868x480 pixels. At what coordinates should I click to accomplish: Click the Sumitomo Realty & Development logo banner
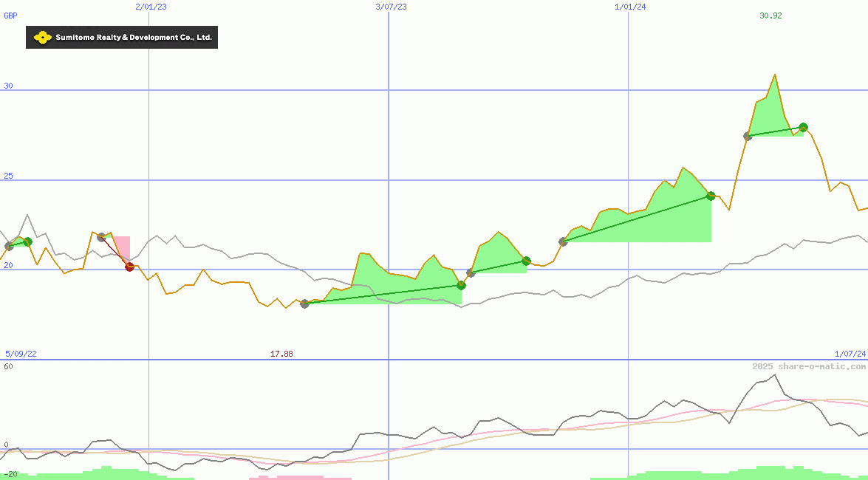click(122, 37)
